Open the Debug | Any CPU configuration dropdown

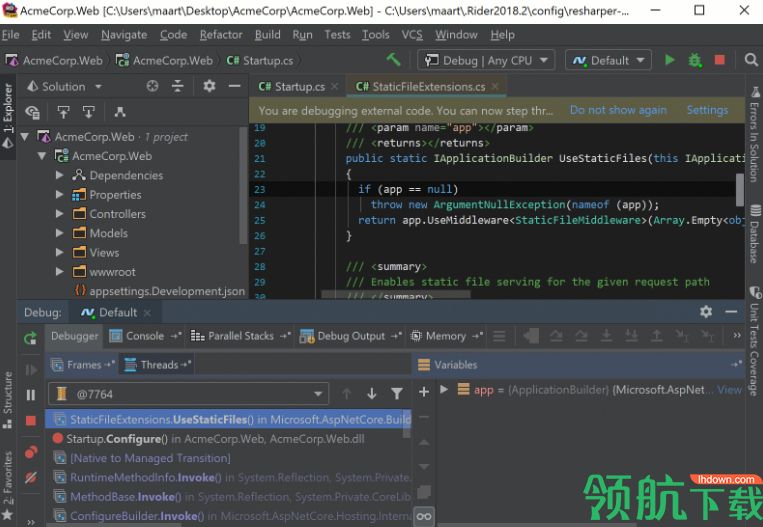(x=486, y=60)
